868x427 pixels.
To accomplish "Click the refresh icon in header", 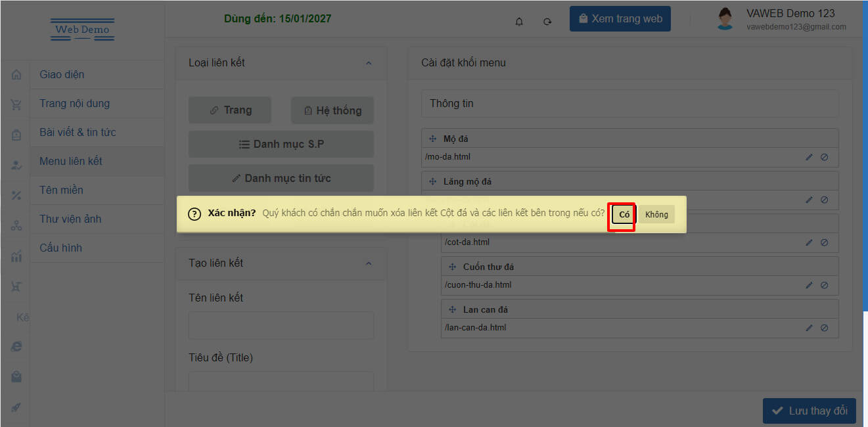I will (x=547, y=22).
